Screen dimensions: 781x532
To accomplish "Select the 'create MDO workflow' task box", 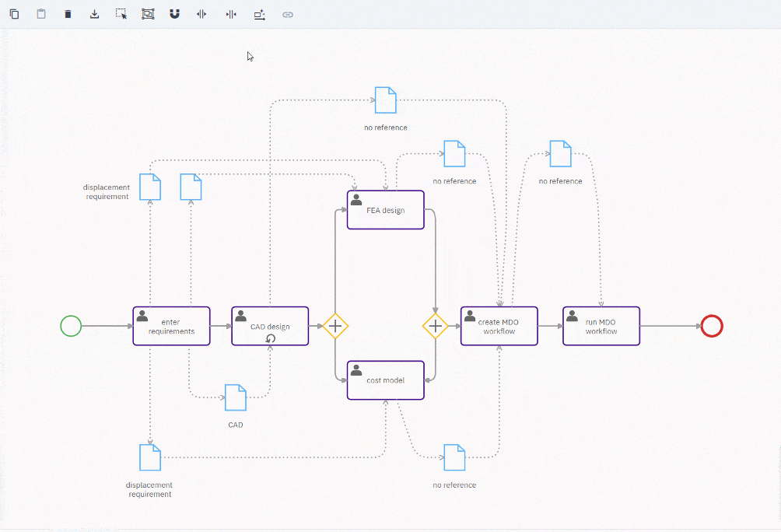I will [499, 326].
